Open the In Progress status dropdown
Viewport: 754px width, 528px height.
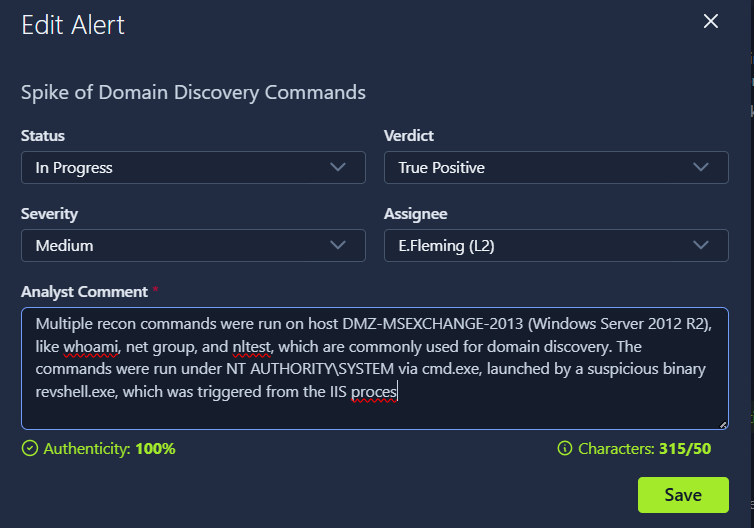[193, 168]
